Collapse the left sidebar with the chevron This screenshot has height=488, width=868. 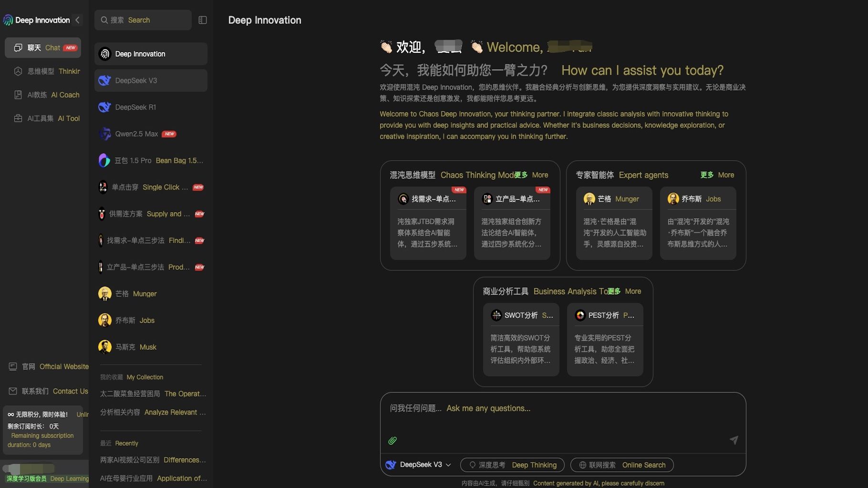[x=77, y=20]
